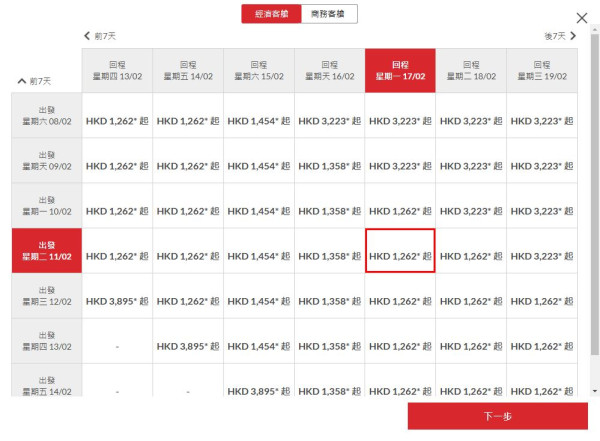The height and width of the screenshot is (441, 600).
Task: Switch to 經濟客艙 economy tab
Action: pos(271,14)
